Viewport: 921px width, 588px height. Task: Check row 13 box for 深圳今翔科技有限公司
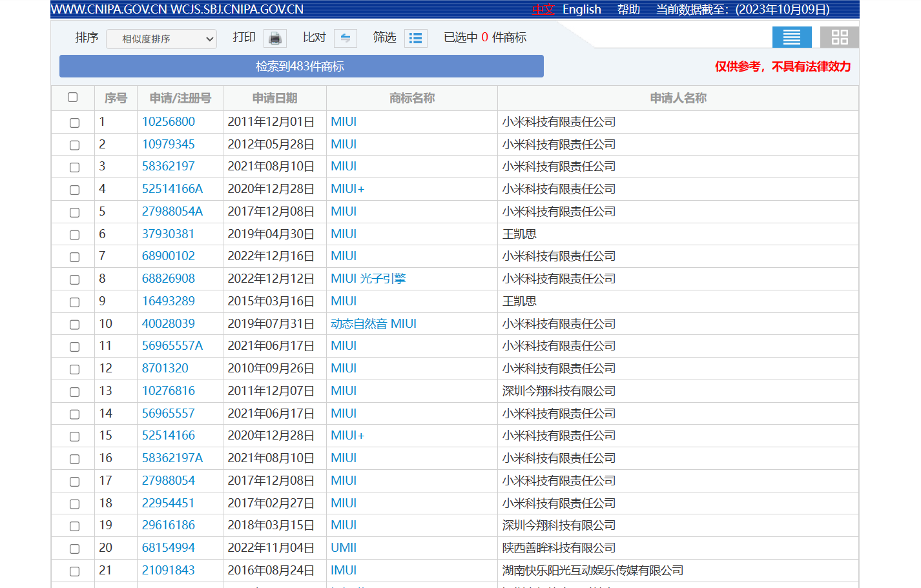pyautogui.click(x=74, y=392)
